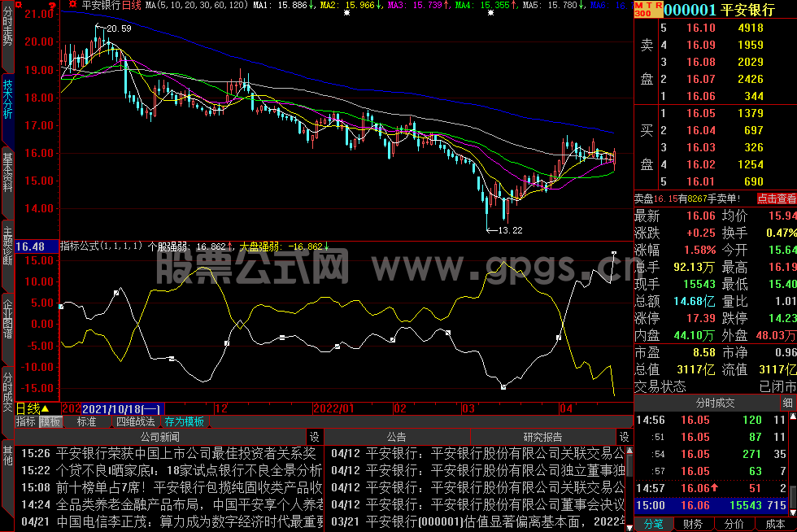
Task: Click the 细 button next to 分时成交
Action: click(787, 403)
